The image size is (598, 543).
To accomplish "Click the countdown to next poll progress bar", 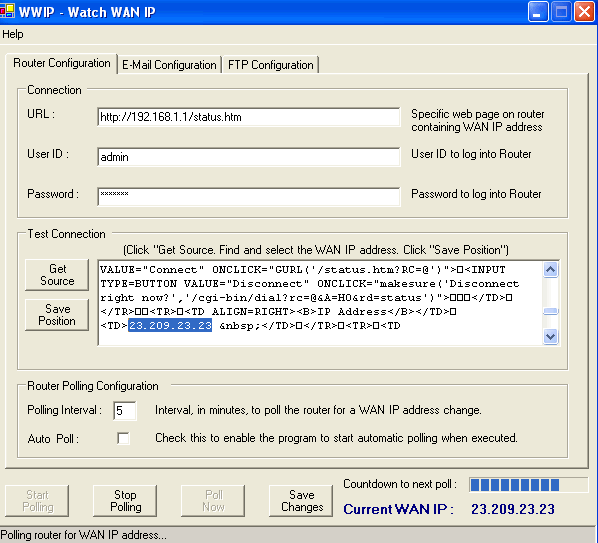I will [x=529, y=485].
